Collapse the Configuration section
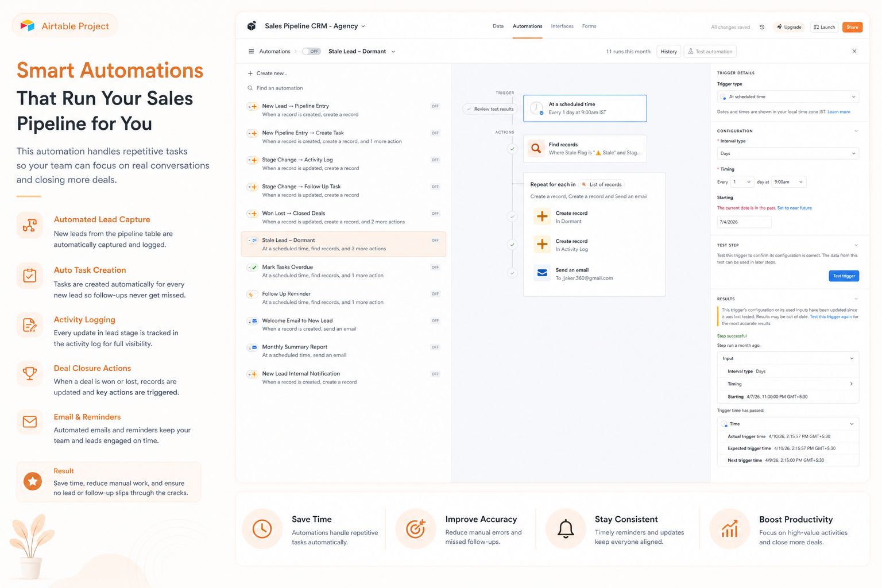The image size is (882, 588). click(x=856, y=131)
